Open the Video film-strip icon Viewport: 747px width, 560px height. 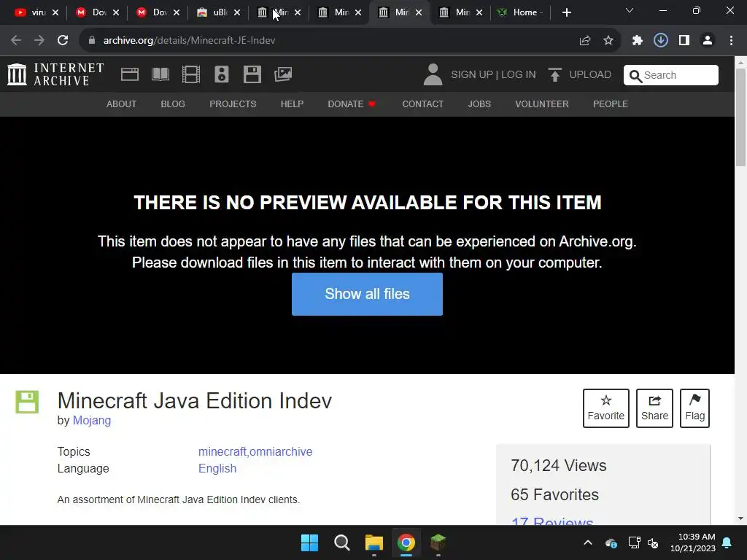click(191, 75)
